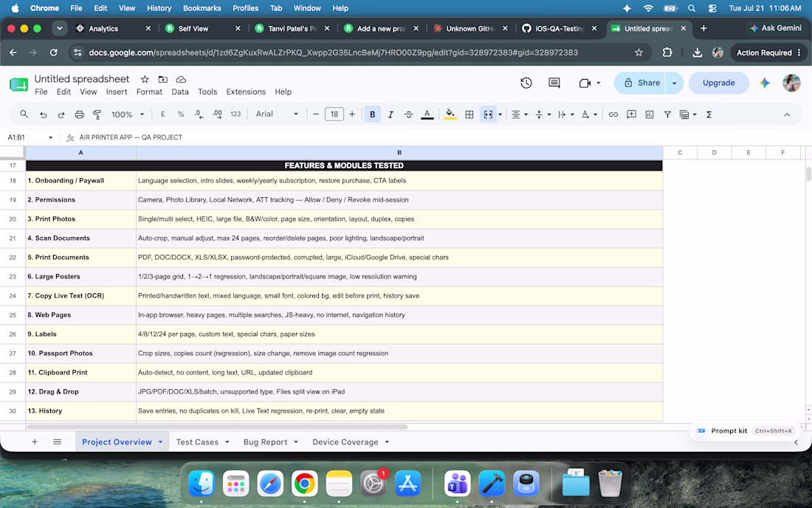This screenshot has height=508, width=812.
Task: Toggle strikethrough formatting
Action: (x=409, y=114)
